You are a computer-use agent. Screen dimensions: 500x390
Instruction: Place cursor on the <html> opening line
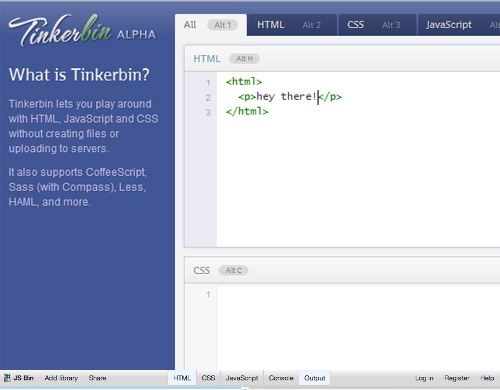tap(244, 82)
